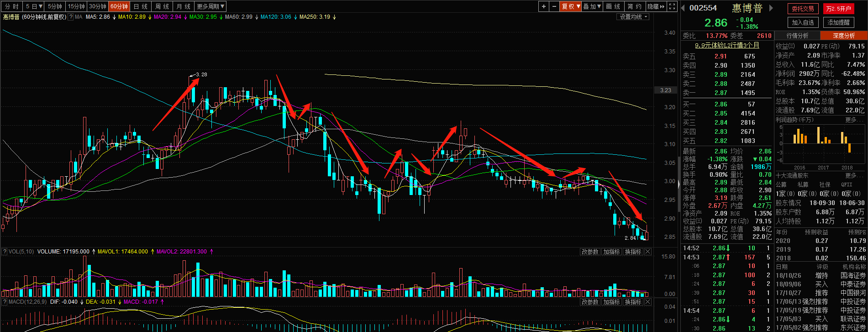Click 买一 2.86 order row
The image size is (868, 332).
tap(727, 104)
